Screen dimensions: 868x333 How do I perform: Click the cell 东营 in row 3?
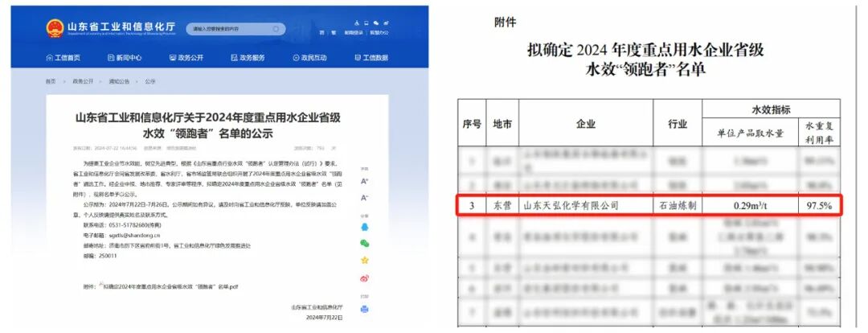[502, 206]
